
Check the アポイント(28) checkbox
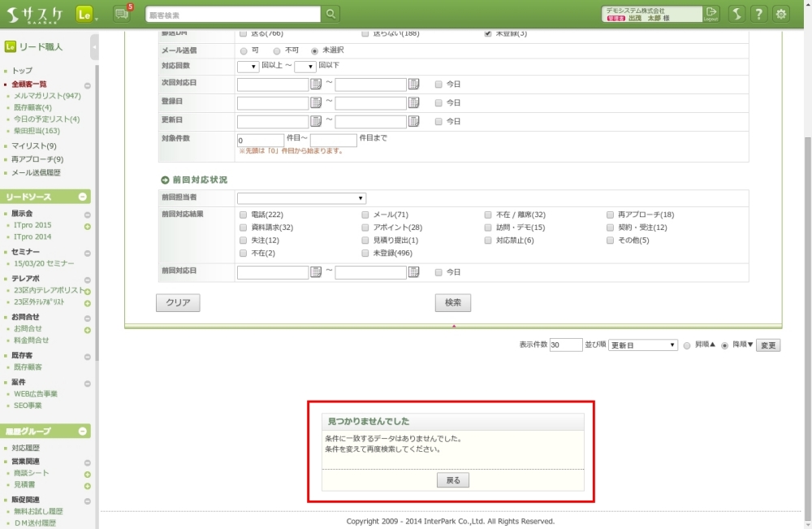(x=365, y=228)
